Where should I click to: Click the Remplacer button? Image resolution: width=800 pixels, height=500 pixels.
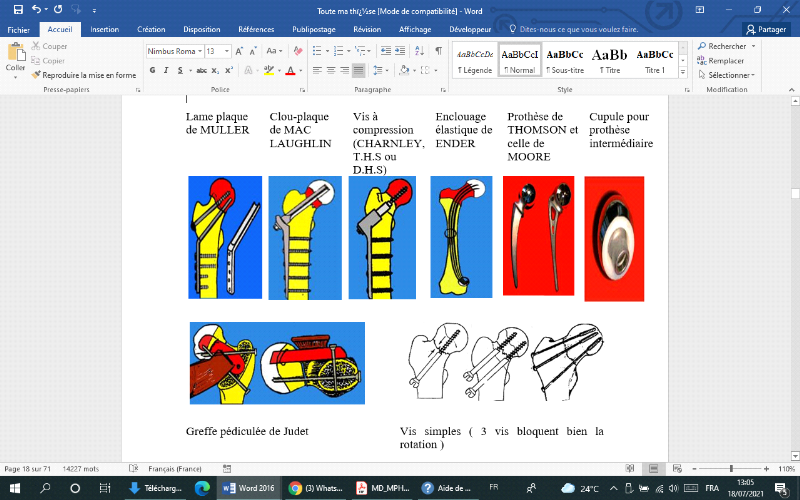720,61
